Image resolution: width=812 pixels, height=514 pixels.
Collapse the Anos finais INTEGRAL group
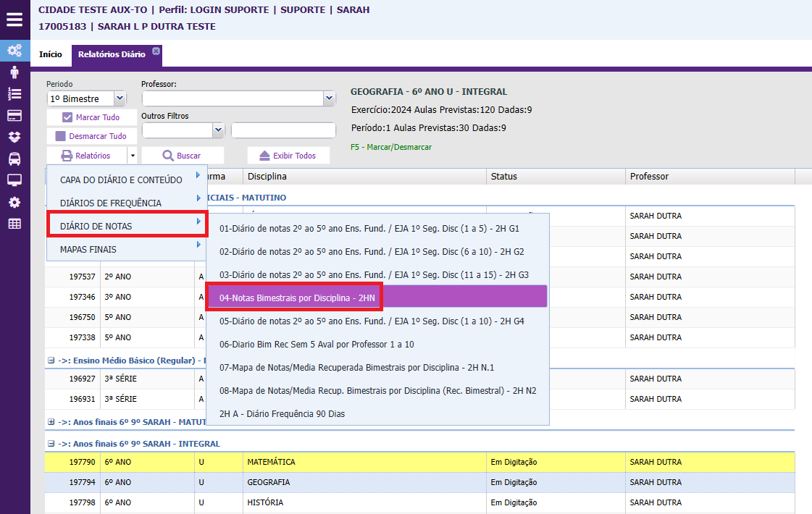click(x=51, y=444)
